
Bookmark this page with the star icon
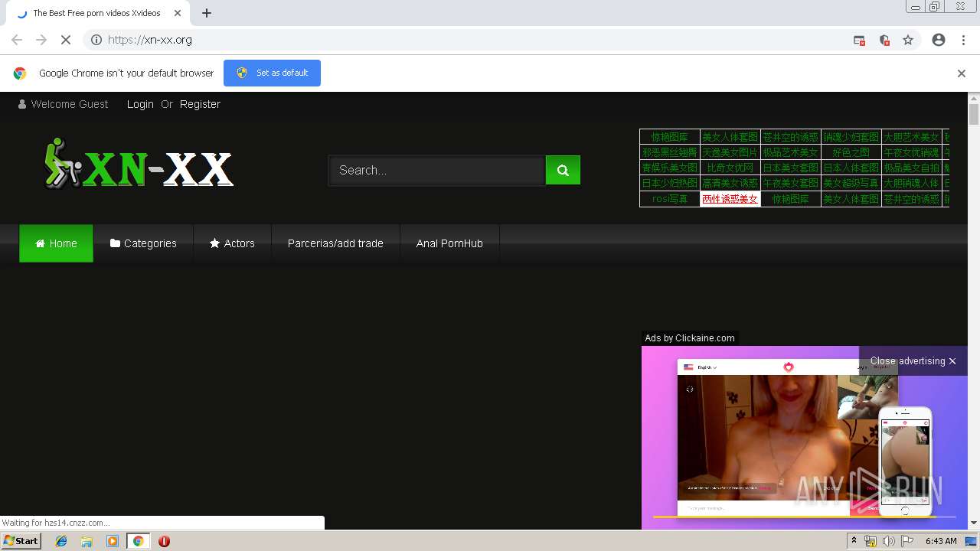[x=908, y=40]
